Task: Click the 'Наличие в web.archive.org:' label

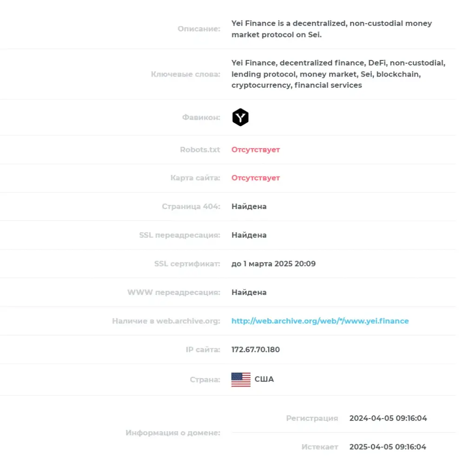Action: [166, 321]
